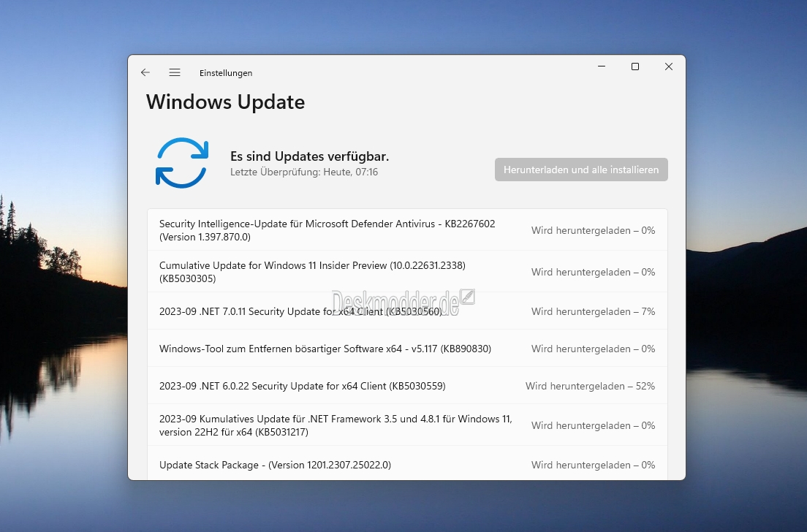Select the Windows-Tool KB890830 entry
This screenshot has height=532, width=807.
coord(407,349)
